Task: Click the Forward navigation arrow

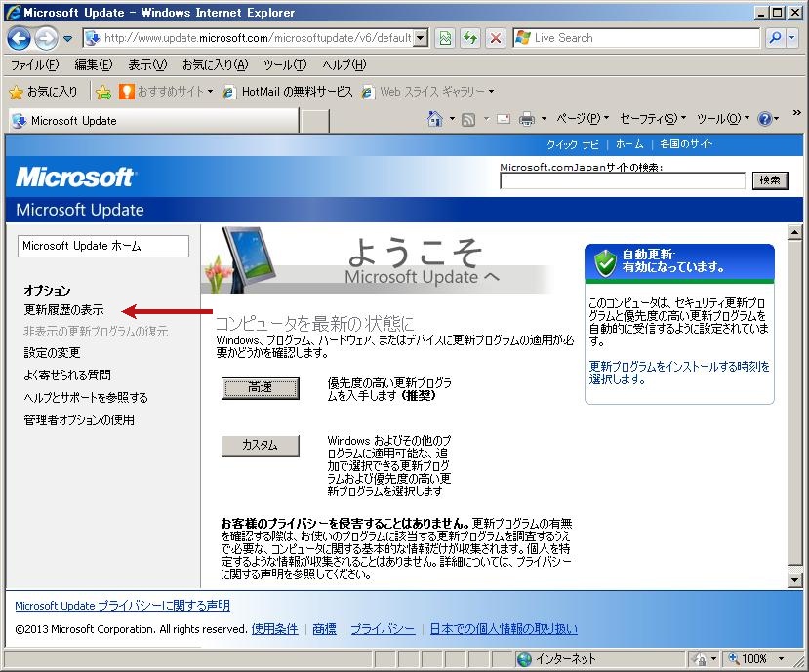Action: pos(47,38)
